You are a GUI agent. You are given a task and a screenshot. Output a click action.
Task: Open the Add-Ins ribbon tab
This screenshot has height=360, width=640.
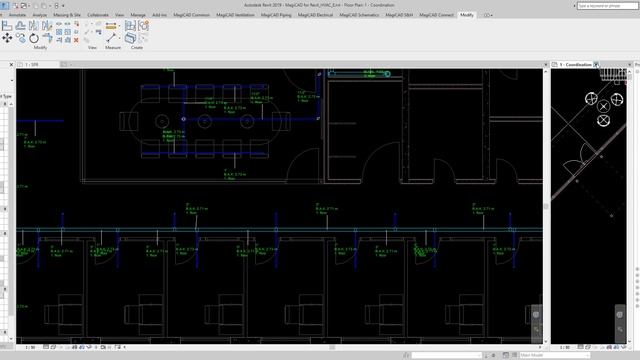159,15
